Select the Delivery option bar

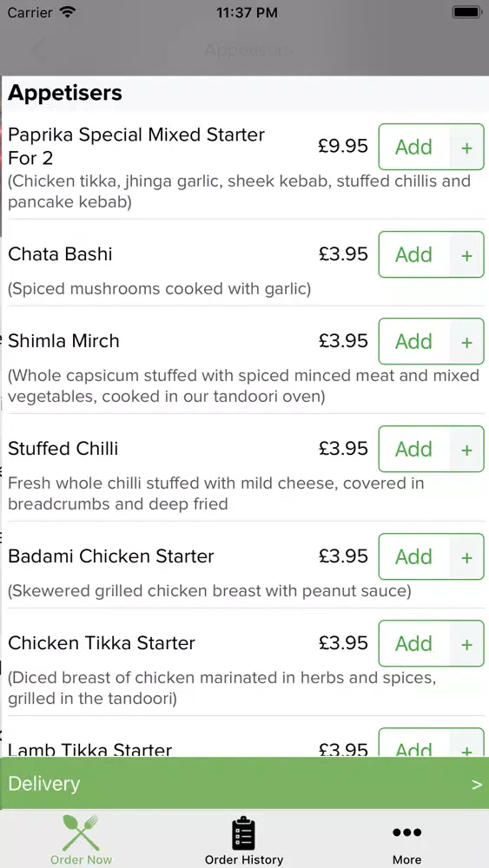click(x=244, y=783)
